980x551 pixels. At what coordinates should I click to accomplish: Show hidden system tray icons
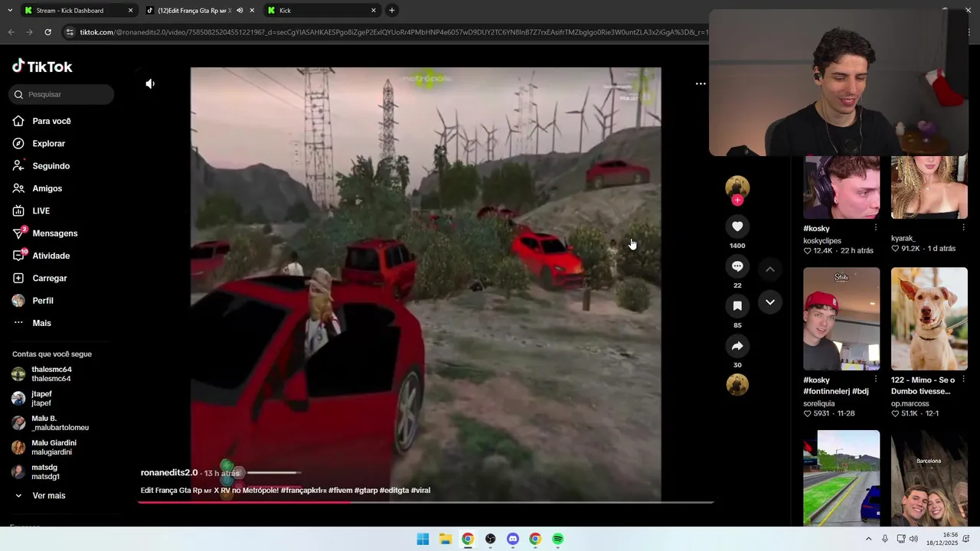(x=868, y=539)
